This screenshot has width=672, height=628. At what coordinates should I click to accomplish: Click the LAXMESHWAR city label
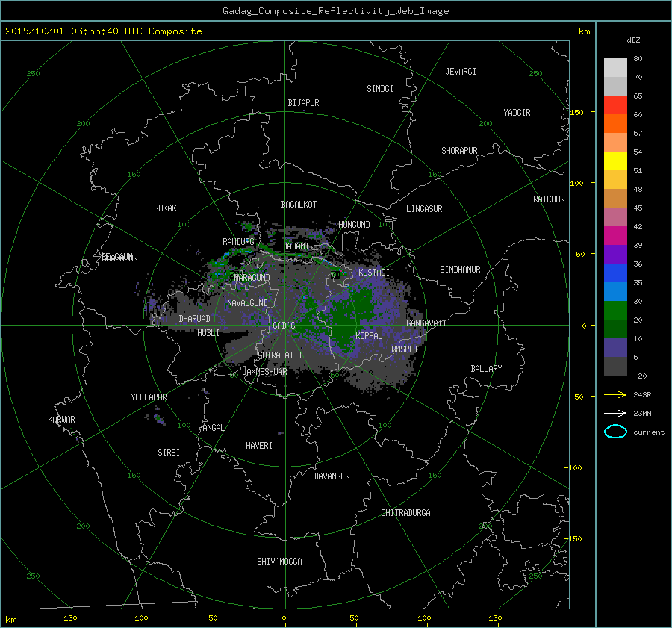[x=264, y=372]
